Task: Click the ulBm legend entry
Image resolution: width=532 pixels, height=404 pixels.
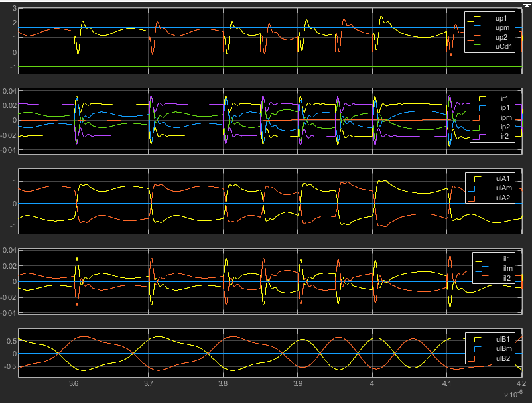Action: tap(503, 348)
